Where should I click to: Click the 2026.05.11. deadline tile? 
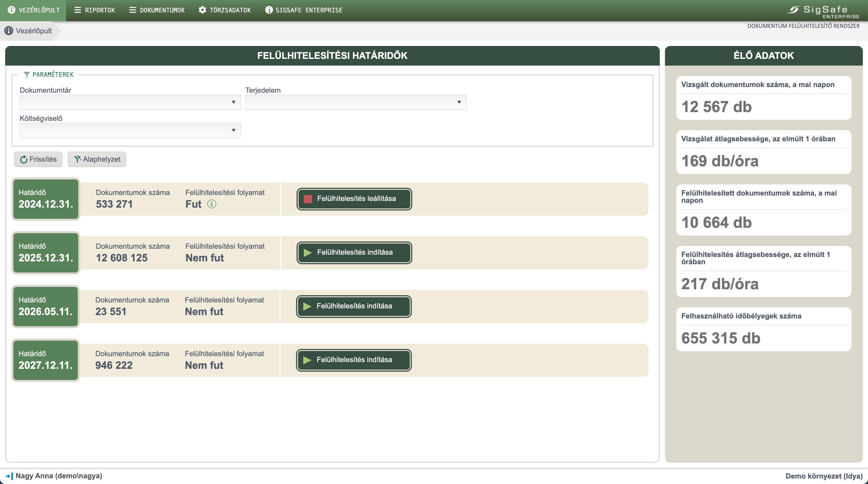coord(45,307)
